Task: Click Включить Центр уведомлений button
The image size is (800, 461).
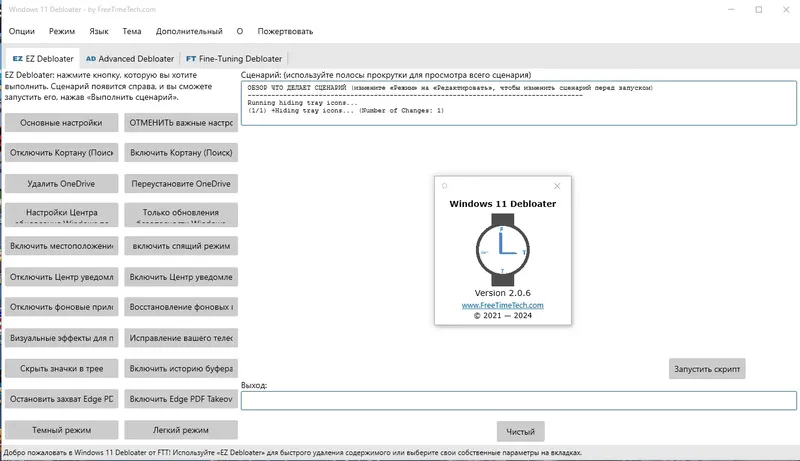Action: click(x=181, y=277)
